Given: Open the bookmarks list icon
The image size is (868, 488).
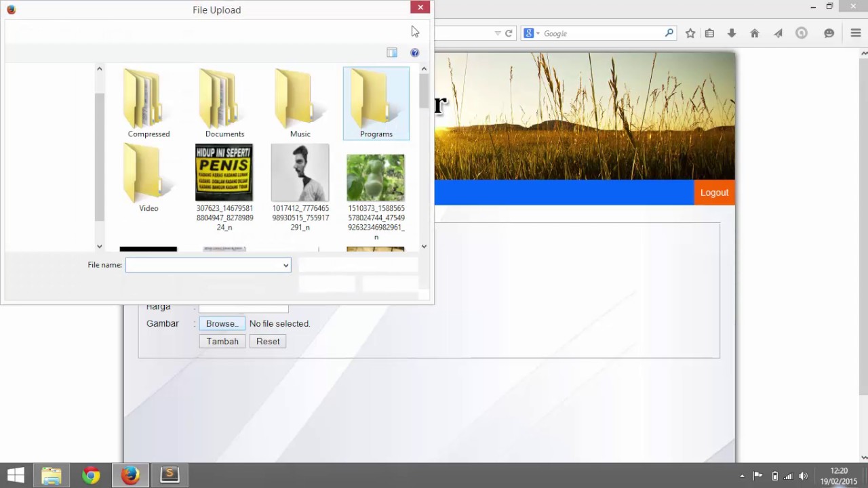Looking at the screenshot, I should 709,33.
